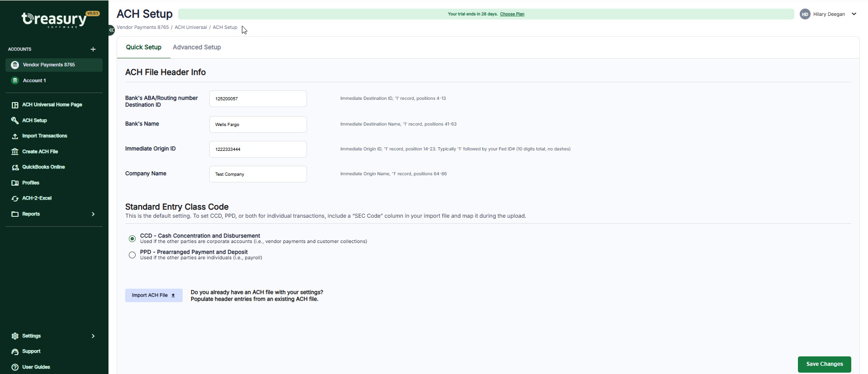868x374 pixels.
Task: Click the Account 1 bank icon
Action: coord(15,80)
